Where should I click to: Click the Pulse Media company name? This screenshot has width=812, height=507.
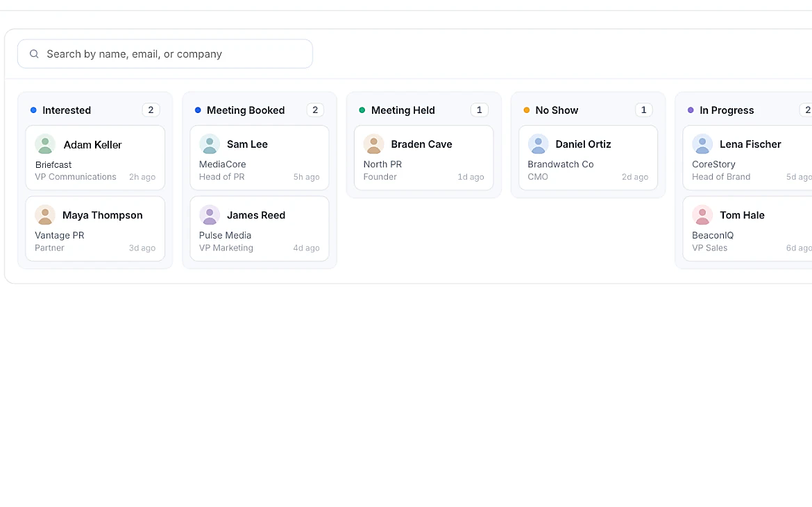pyautogui.click(x=226, y=235)
